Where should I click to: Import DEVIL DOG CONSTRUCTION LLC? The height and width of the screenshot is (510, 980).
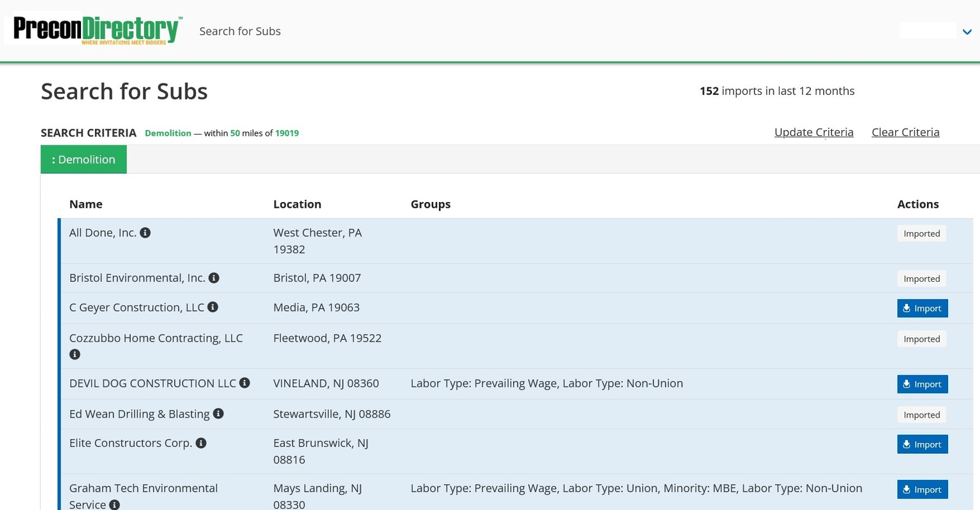[x=923, y=384]
